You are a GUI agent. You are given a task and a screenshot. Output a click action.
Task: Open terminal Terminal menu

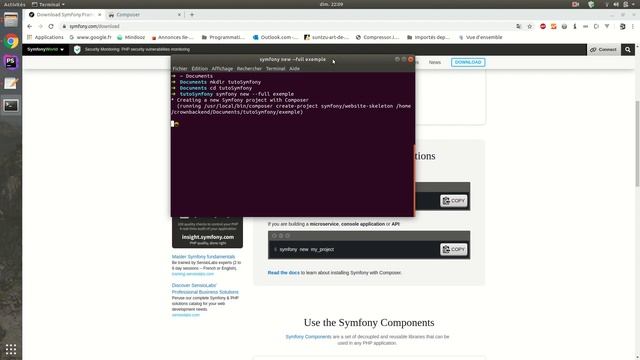click(x=276, y=69)
